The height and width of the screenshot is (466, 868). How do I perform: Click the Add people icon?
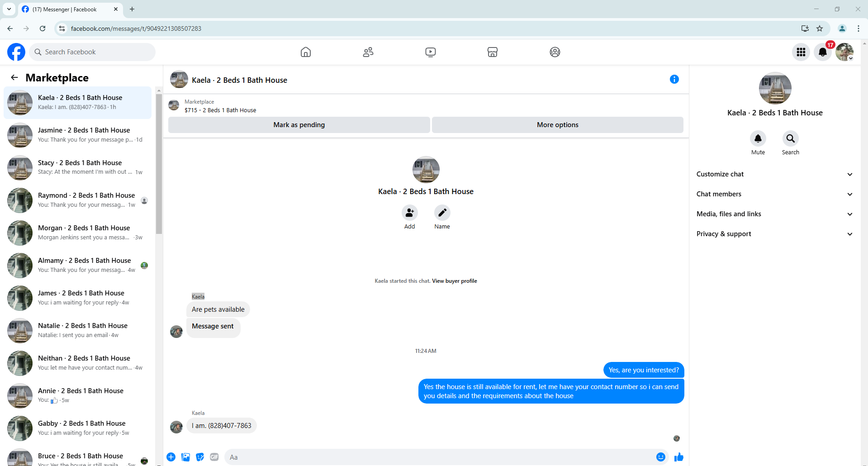410,213
